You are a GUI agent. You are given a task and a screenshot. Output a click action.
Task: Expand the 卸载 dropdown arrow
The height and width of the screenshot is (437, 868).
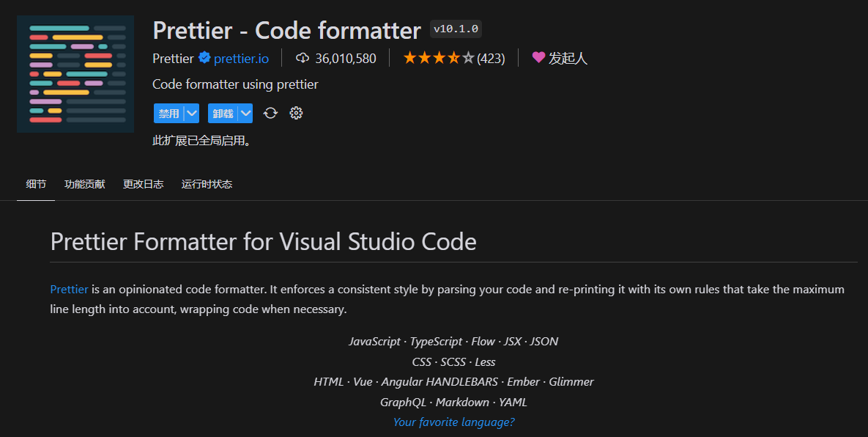pyautogui.click(x=246, y=114)
